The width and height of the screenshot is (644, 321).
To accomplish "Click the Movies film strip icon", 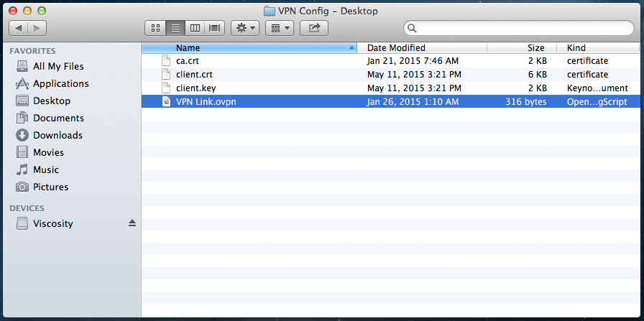I will pyautogui.click(x=22, y=152).
